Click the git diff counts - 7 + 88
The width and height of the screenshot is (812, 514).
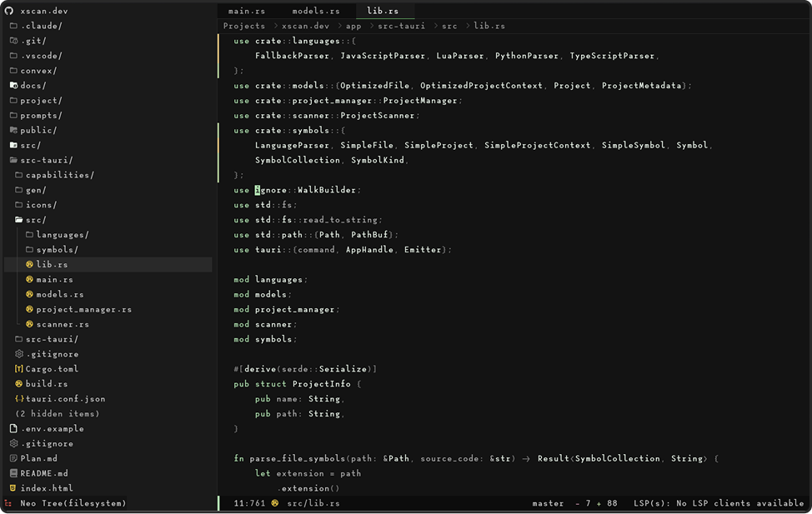coord(596,503)
